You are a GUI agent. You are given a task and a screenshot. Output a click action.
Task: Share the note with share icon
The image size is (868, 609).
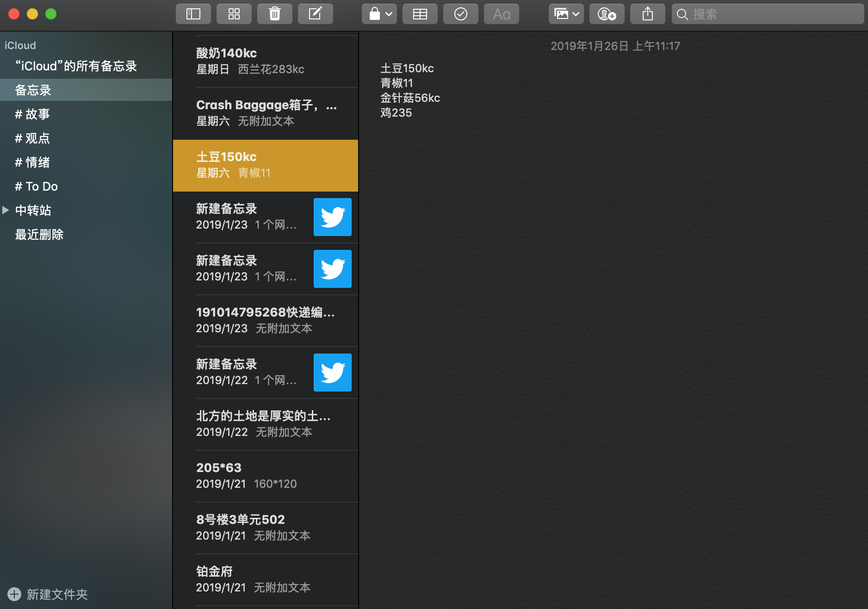click(x=648, y=14)
